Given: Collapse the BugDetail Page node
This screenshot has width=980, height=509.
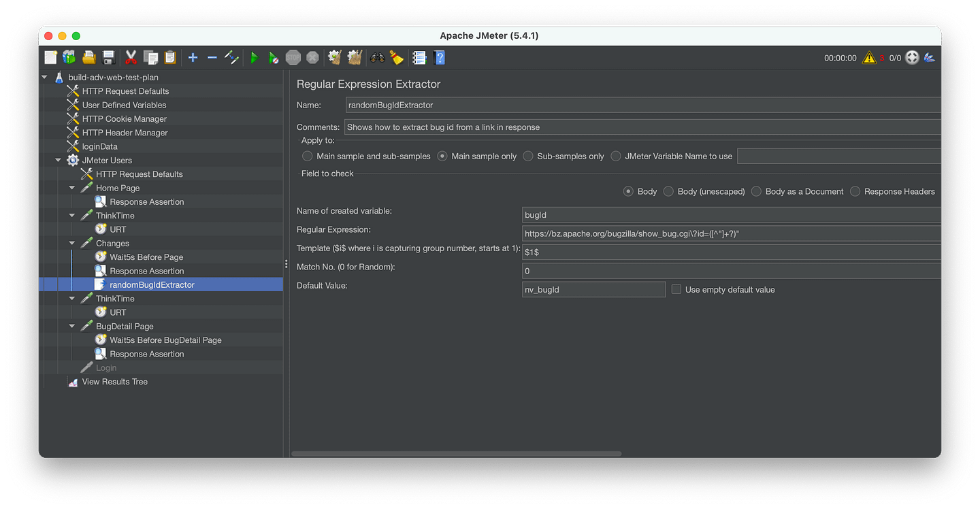Looking at the screenshot, I should tap(72, 326).
